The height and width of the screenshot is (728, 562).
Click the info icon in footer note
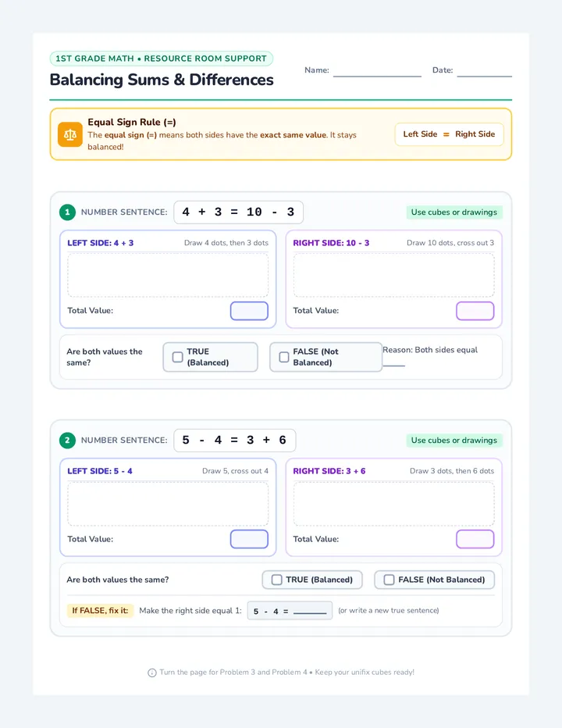151,673
